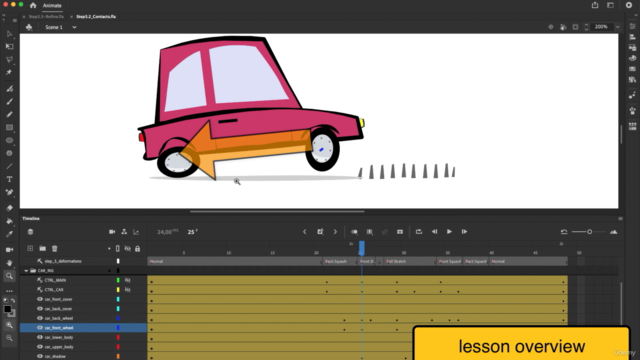Go to previous keyframe
Viewport: 640px width, 360px height.
304,232
